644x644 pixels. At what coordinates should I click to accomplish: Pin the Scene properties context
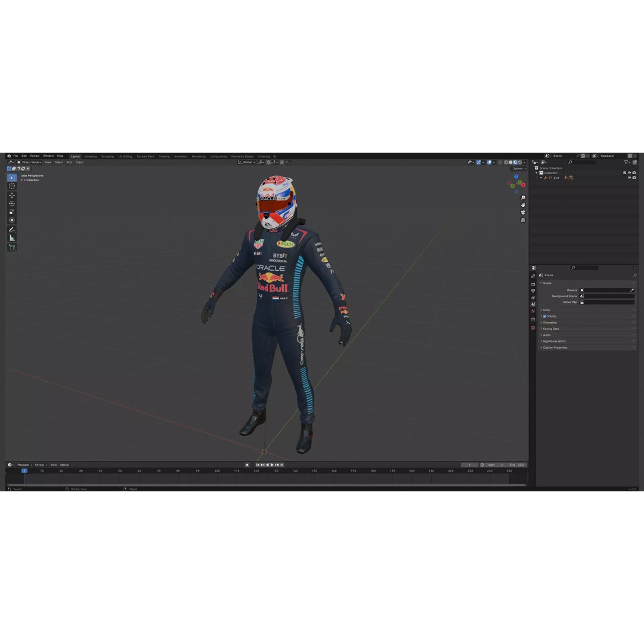[x=635, y=275]
